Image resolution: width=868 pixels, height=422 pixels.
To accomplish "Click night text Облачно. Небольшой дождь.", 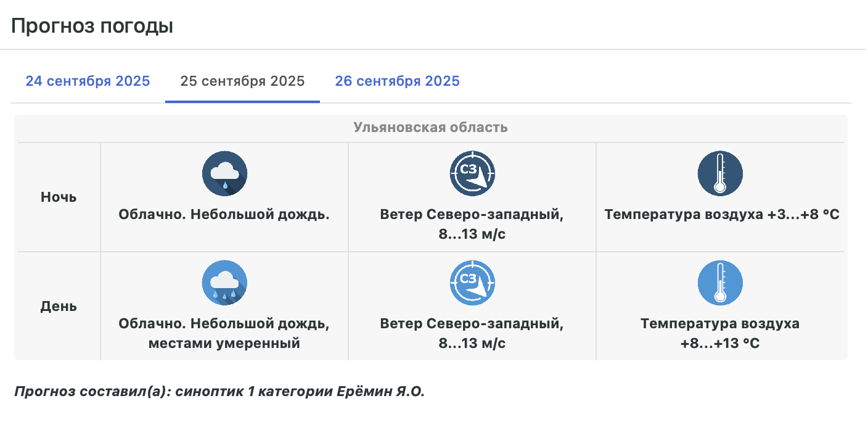I will click(224, 215).
